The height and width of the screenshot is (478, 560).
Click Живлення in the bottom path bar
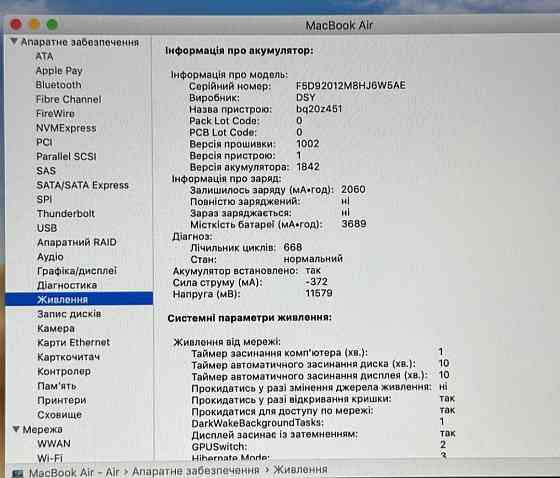tap(301, 469)
